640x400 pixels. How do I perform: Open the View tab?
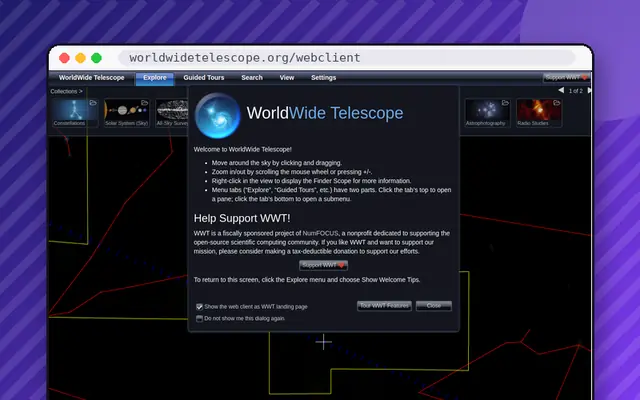tap(287, 78)
